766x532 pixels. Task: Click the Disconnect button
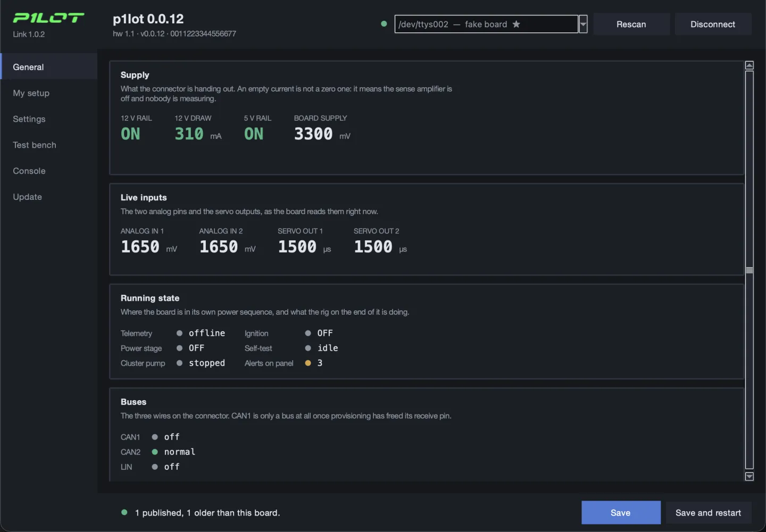[713, 24]
